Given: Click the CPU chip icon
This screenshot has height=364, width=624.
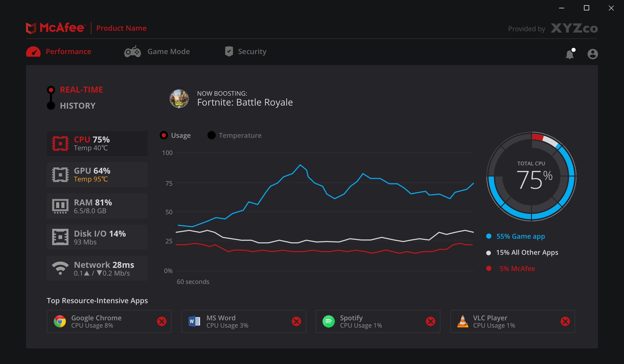Looking at the screenshot, I should point(60,143).
